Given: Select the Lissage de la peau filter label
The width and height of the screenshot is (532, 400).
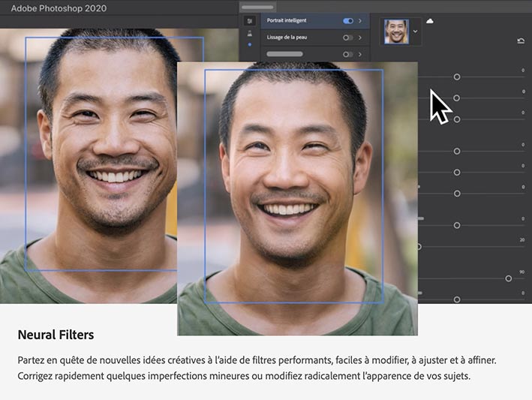Looking at the screenshot, I should click(x=287, y=38).
